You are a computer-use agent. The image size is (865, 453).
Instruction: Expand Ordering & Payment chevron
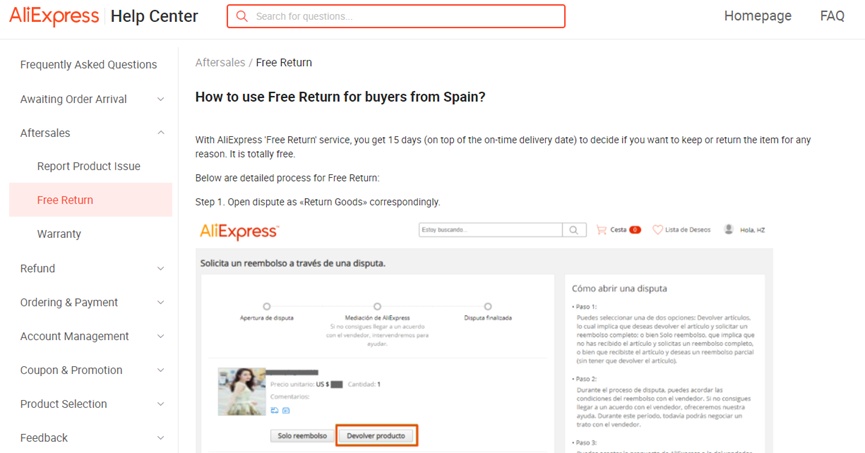(161, 302)
